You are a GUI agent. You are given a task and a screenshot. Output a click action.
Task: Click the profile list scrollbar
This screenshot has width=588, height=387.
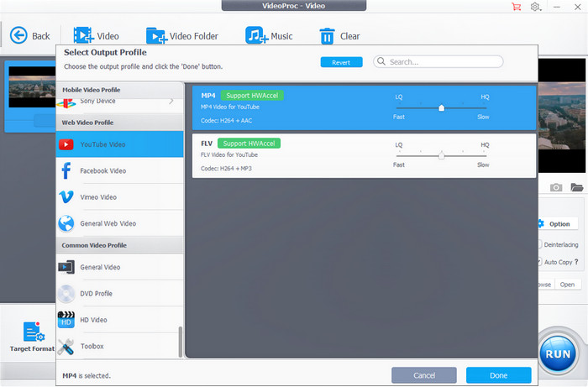[x=181, y=342]
